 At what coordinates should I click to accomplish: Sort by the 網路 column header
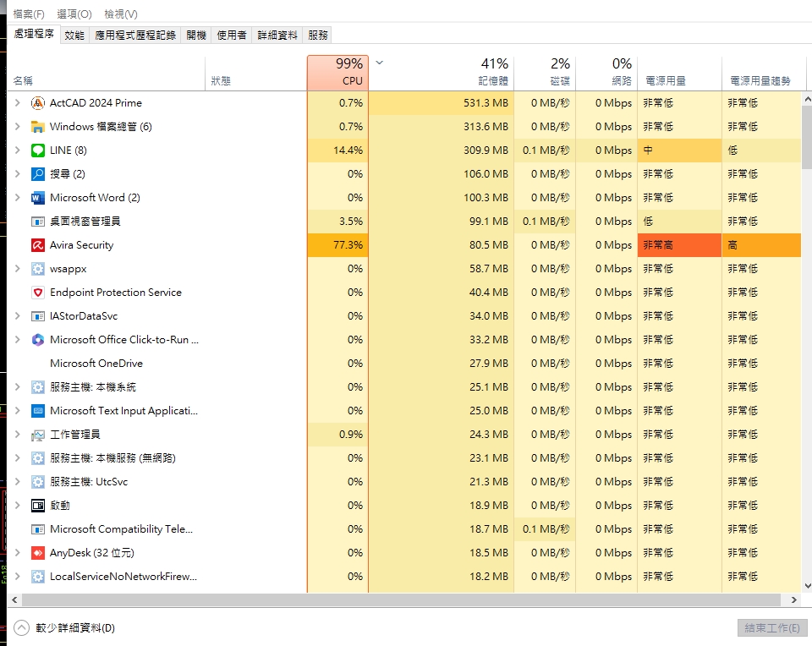tap(606, 73)
